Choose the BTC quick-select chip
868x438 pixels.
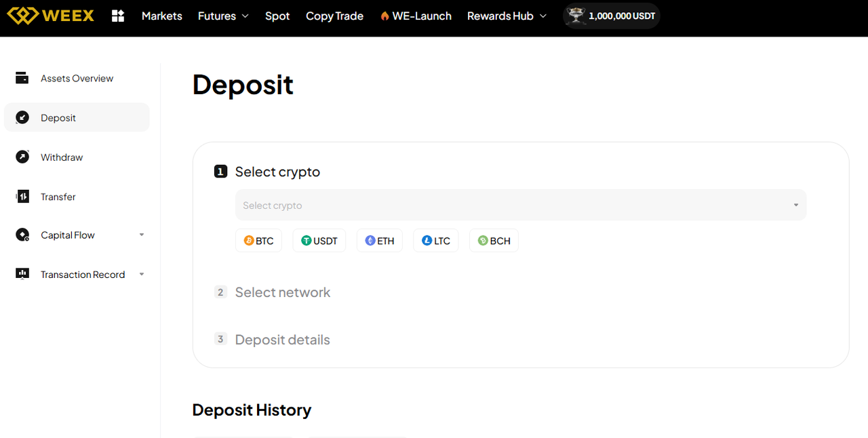coord(258,241)
